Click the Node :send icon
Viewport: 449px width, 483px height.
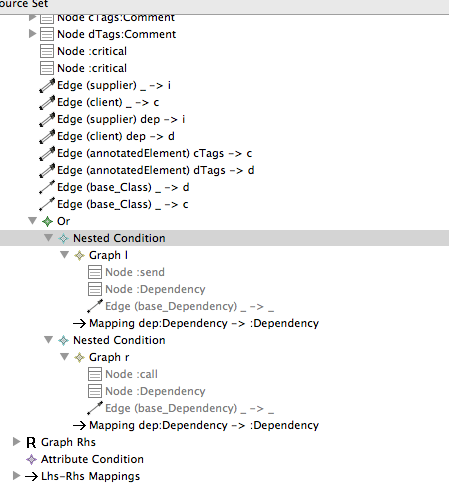point(95,272)
